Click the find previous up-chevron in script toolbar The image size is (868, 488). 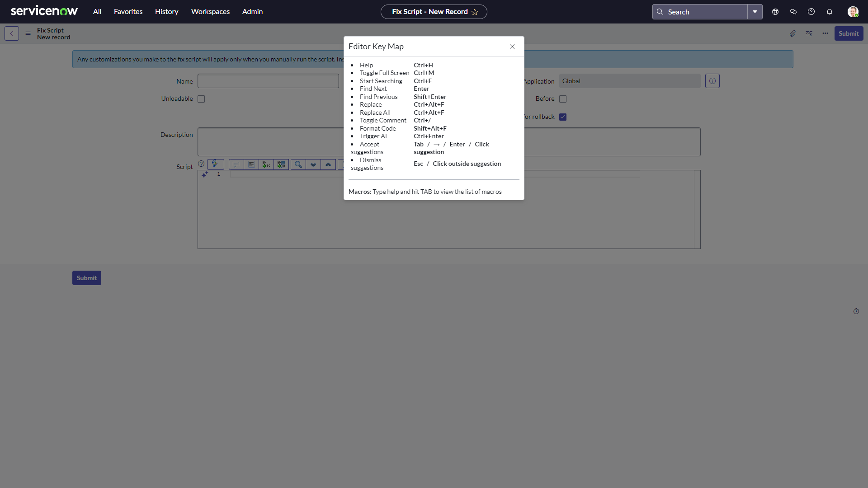pyautogui.click(x=328, y=164)
